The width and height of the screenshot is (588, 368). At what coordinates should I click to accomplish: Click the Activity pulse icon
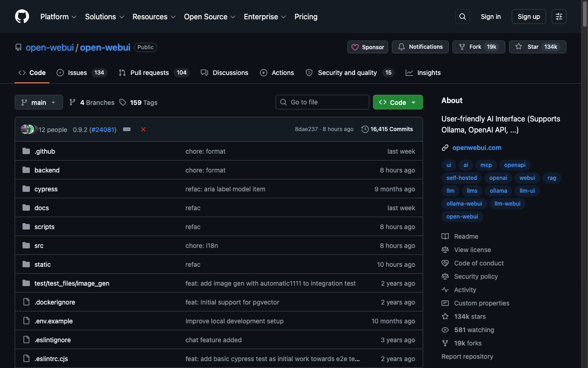(x=445, y=290)
